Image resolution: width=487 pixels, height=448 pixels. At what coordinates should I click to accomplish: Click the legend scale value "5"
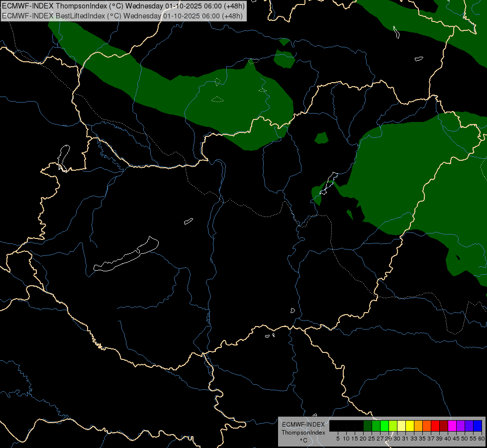click(338, 439)
